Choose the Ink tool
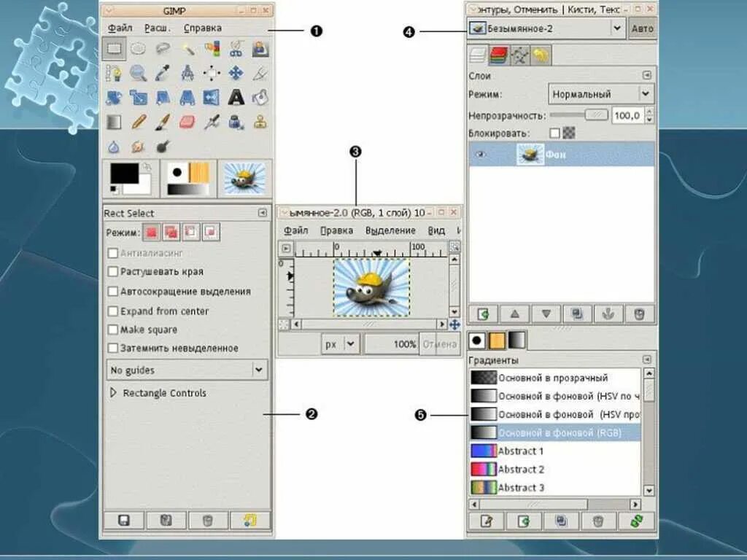The image size is (747, 560). (236, 122)
